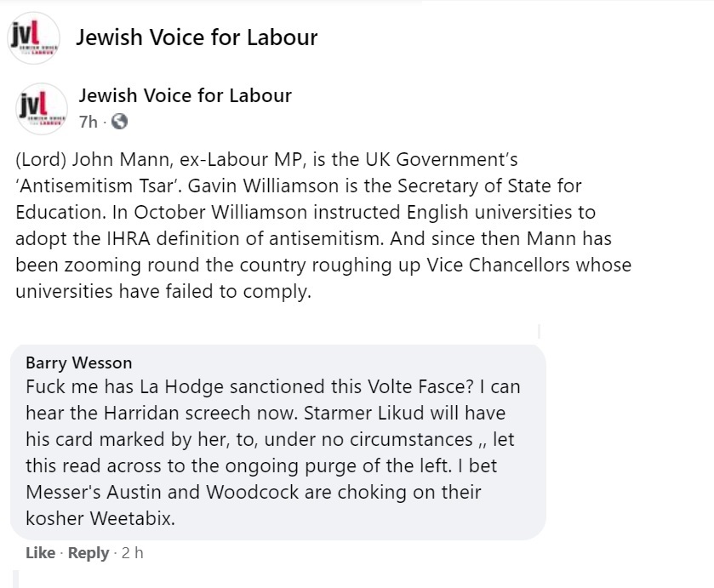Click the globe public audience icon

[120, 122]
